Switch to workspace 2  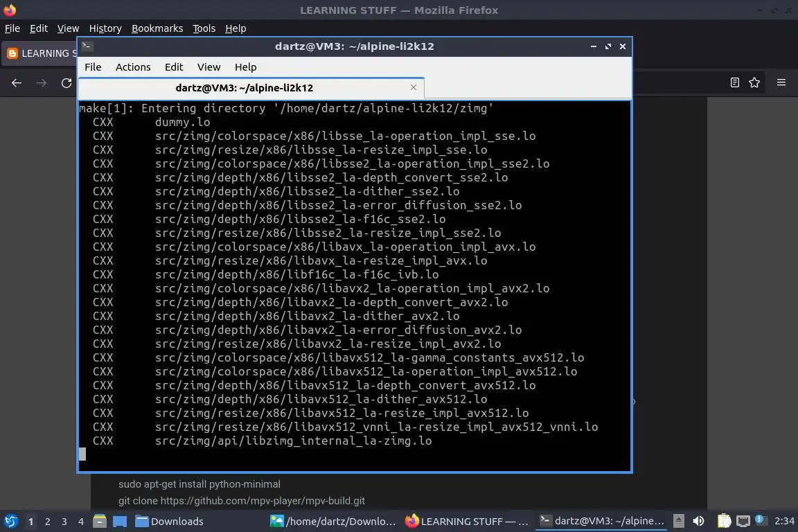[x=48, y=522]
